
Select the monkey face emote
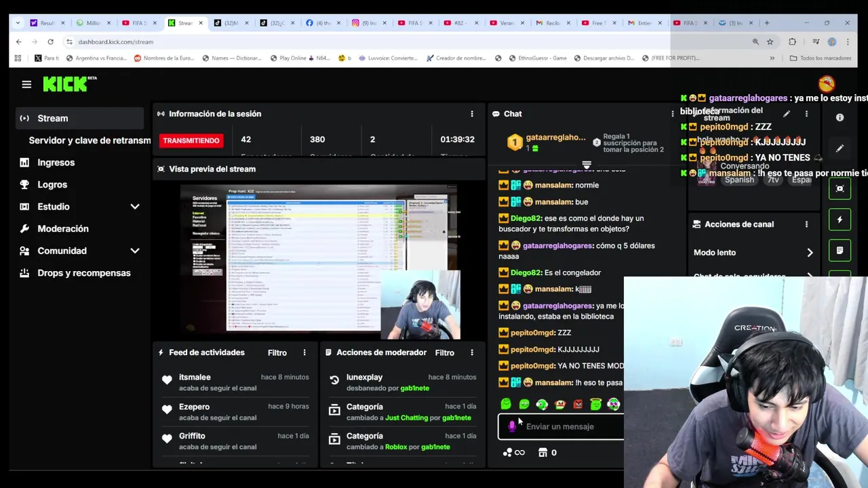click(x=559, y=405)
